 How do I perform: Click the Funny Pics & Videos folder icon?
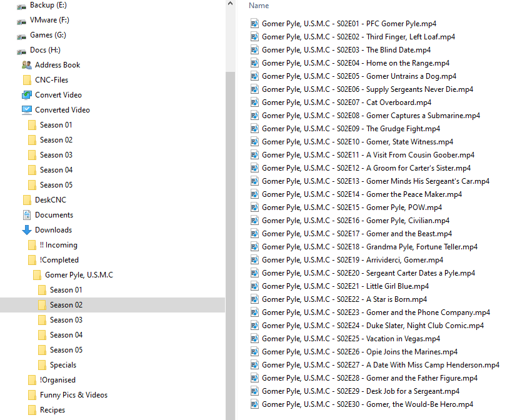pyautogui.click(x=31, y=394)
